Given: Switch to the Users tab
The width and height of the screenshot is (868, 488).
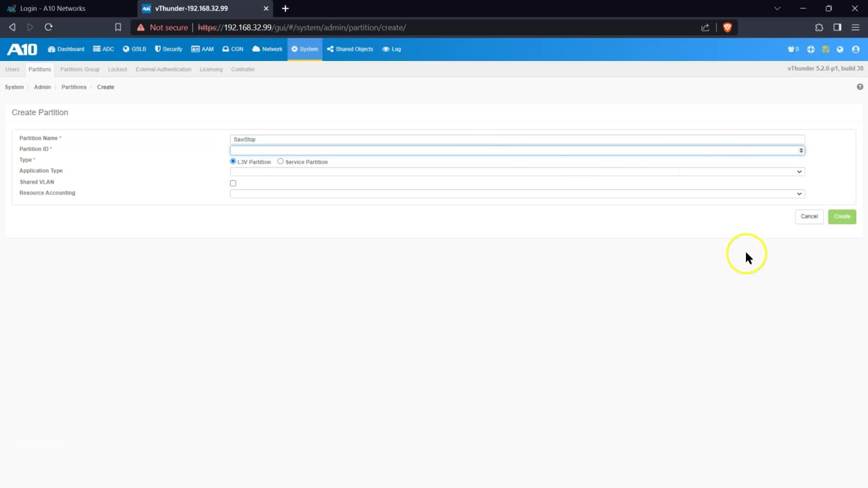Looking at the screenshot, I should coord(12,69).
